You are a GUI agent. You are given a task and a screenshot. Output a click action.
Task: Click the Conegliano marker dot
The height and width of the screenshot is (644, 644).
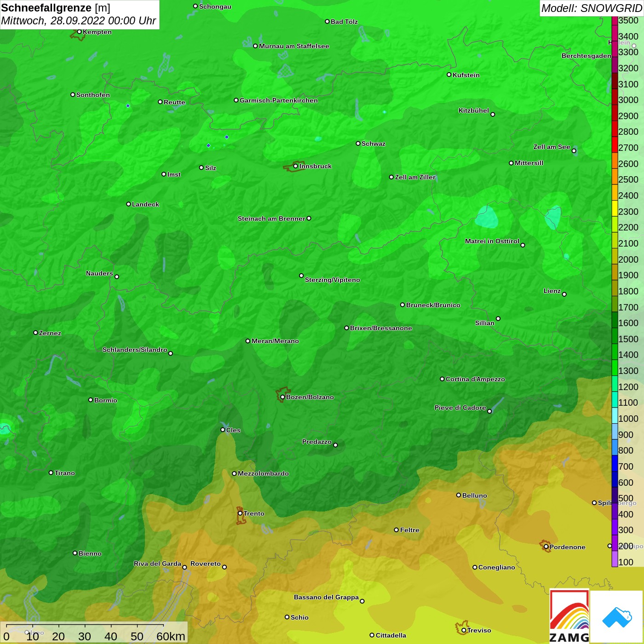475,567
